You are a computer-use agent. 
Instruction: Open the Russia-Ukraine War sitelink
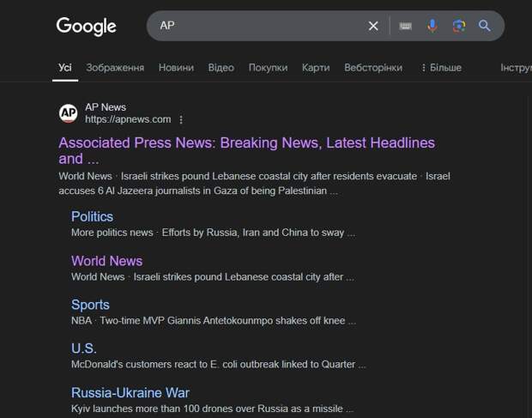(x=130, y=392)
